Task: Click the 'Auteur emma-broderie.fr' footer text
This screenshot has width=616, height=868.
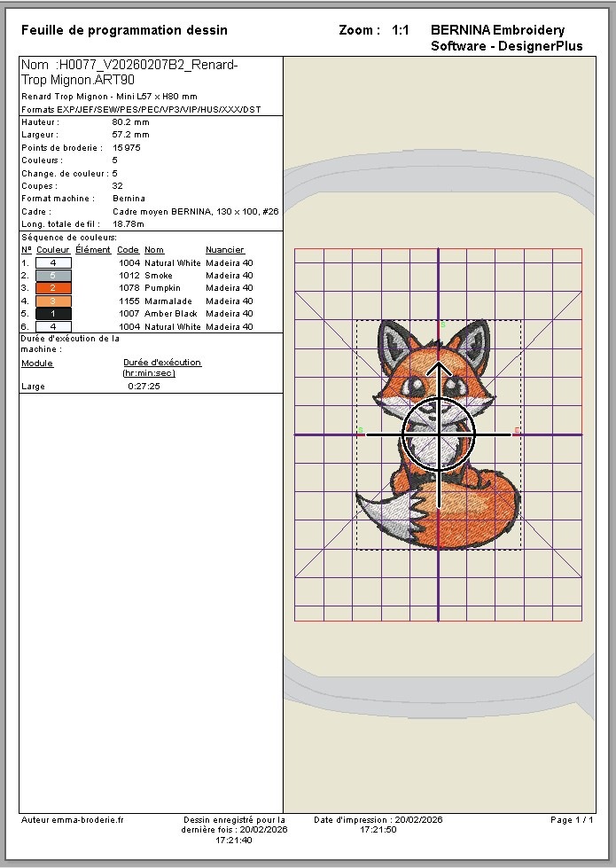Action: point(73,820)
